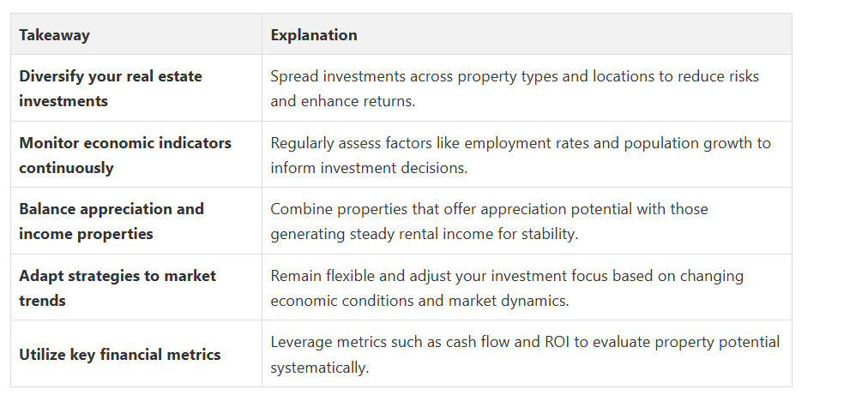The height and width of the screenshot is (401, 868).
Task: Click the "Balance appreciation and income properties" cell
Action: [x=112, y=221]
